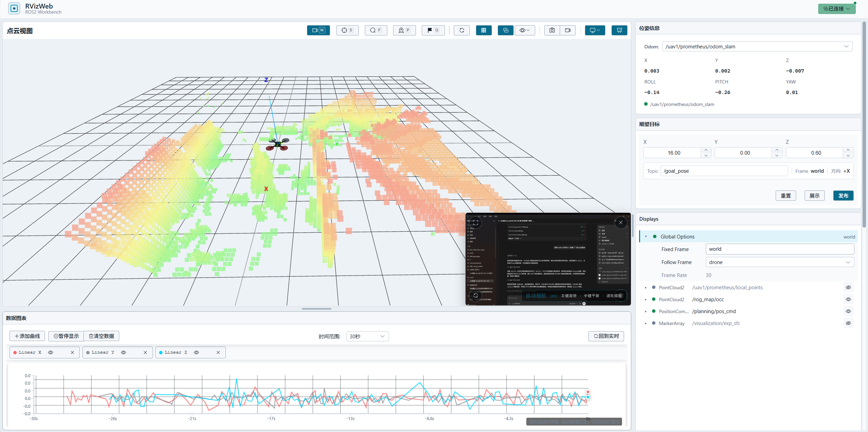Increase the target X value stepper
868x432 pixels.
click(706, 150)
